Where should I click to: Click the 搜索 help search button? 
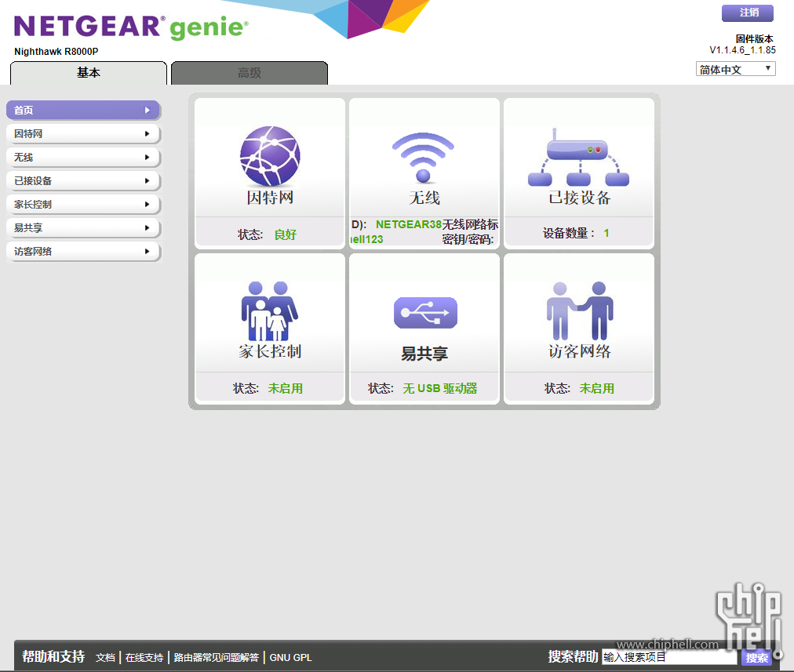756,657
